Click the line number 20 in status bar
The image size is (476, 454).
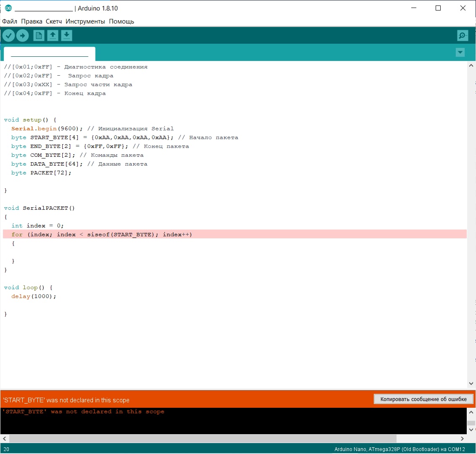(6, 449)
